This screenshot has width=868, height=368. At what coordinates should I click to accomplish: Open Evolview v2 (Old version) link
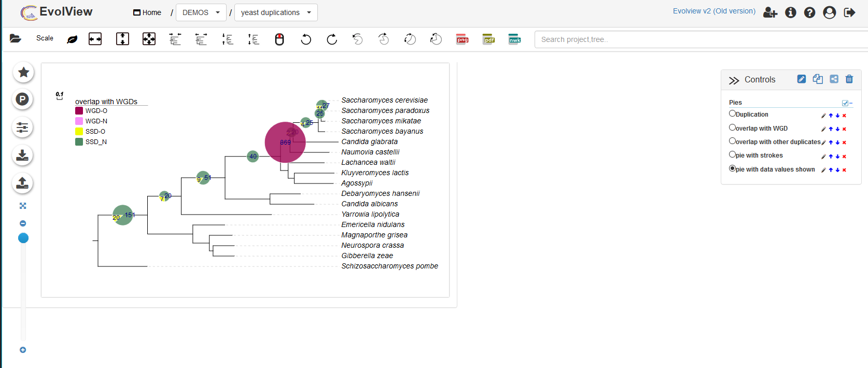pyautogui.click(x=714, y=11)
